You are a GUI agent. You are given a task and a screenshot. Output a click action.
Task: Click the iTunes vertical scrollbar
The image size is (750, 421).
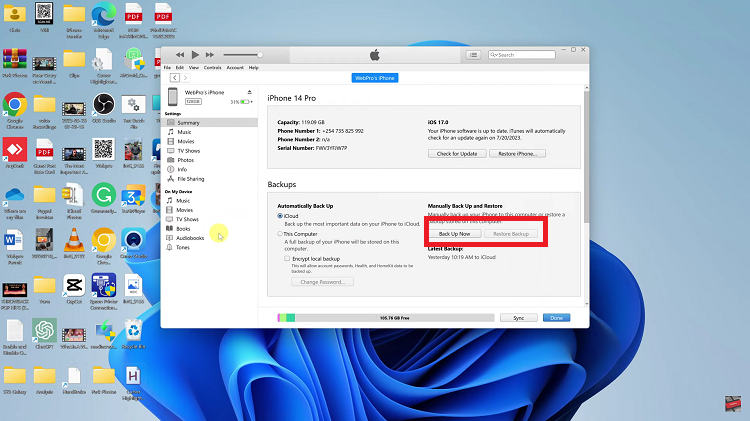point(586,156)
